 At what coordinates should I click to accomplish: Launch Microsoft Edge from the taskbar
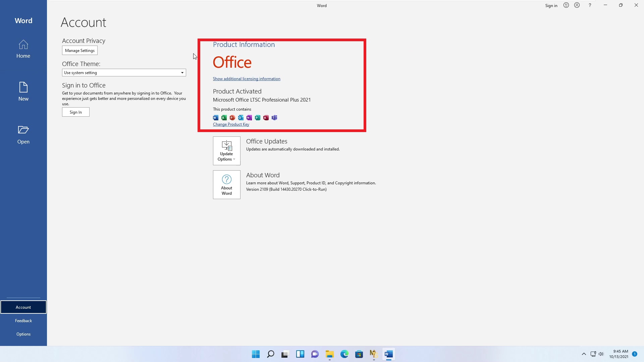(344, 354)
